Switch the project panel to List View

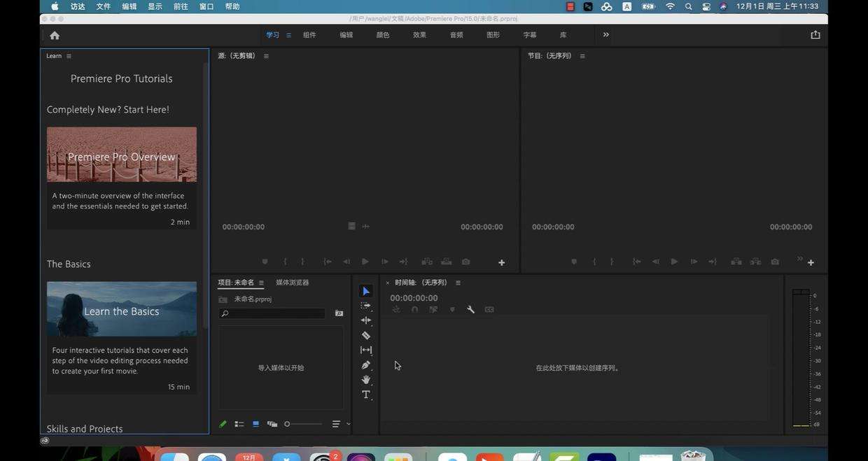(239, 423)
